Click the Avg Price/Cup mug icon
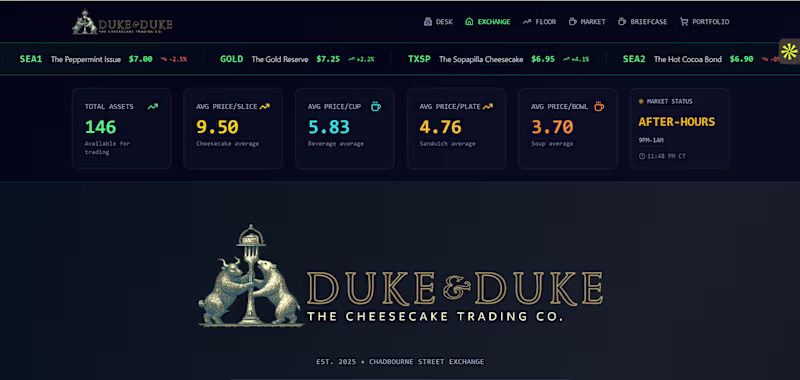This screenshot has height=380, width=800. pyautogui.click(x=376, y=107)
